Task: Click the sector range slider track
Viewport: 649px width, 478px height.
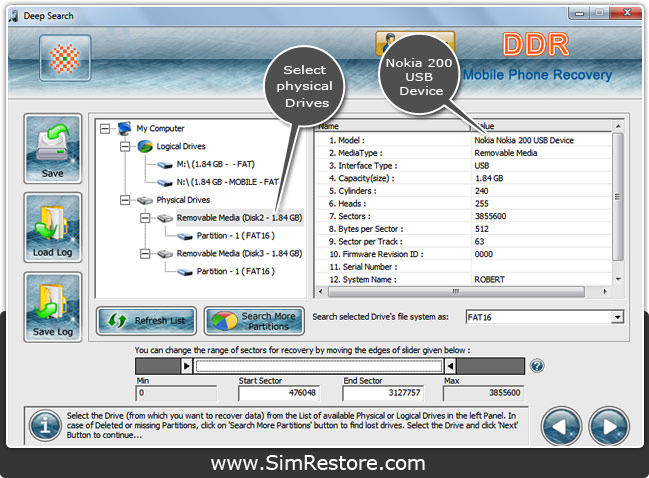Action: point(319,366)
